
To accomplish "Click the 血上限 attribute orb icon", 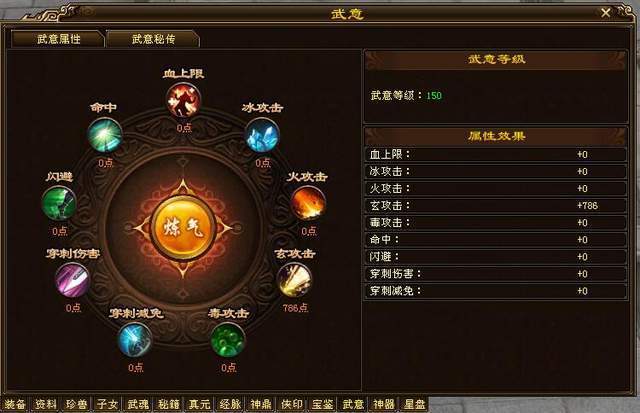I will pos(183,100).
